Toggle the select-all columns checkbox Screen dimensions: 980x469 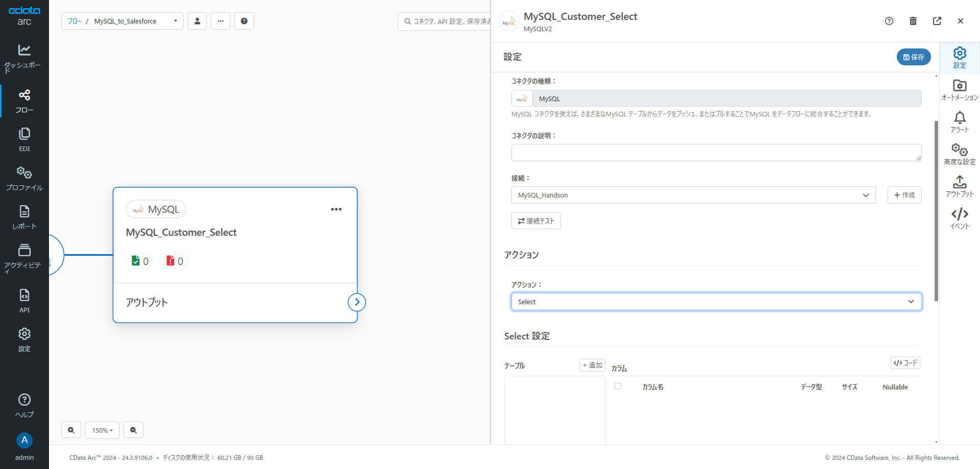pos(618,386)
